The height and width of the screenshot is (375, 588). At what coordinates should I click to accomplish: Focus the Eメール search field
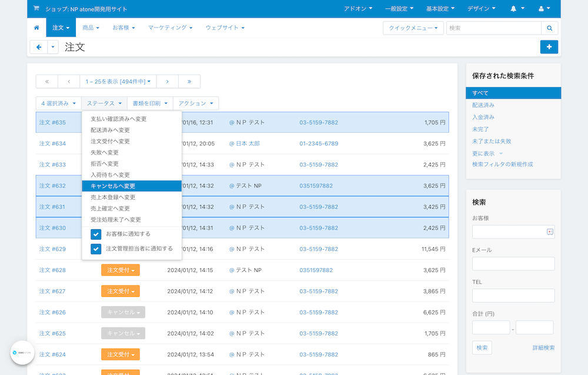(x=513, y=264)
